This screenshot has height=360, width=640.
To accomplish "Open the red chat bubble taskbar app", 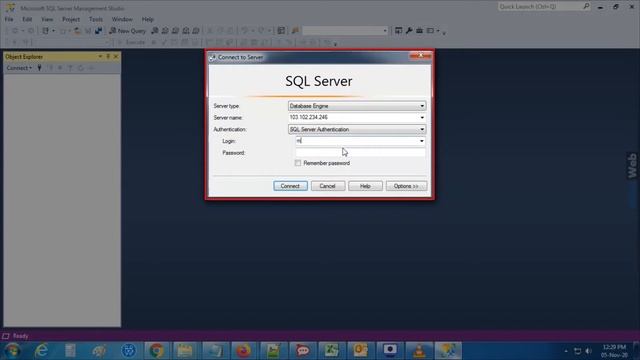I will coord(302,351).
